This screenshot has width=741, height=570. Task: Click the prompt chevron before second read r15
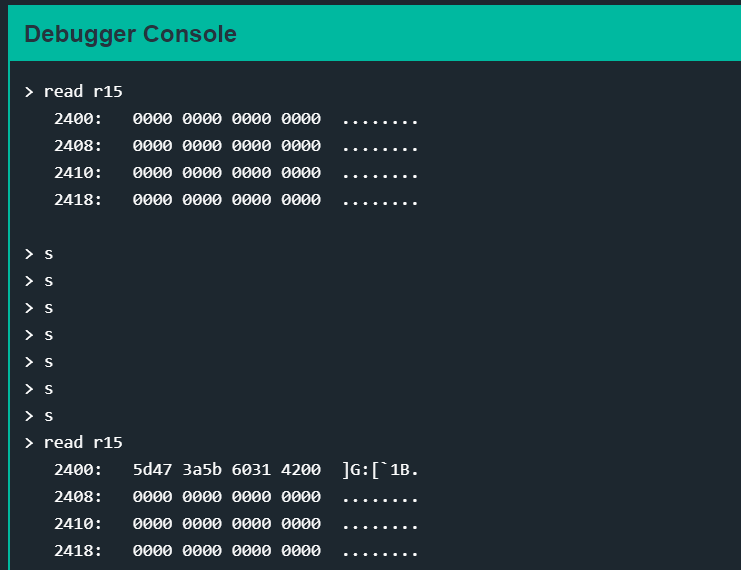29,442
